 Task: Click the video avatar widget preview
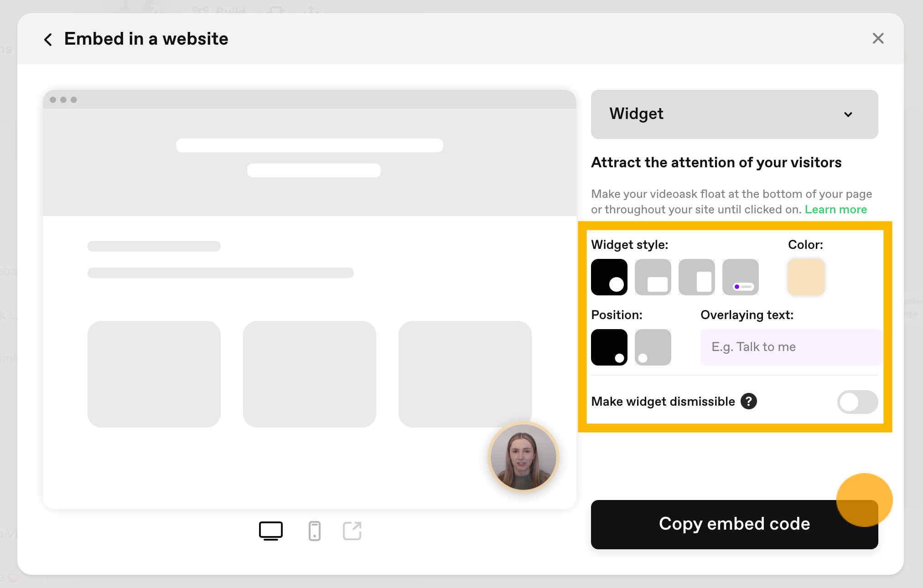pos(523,457)
